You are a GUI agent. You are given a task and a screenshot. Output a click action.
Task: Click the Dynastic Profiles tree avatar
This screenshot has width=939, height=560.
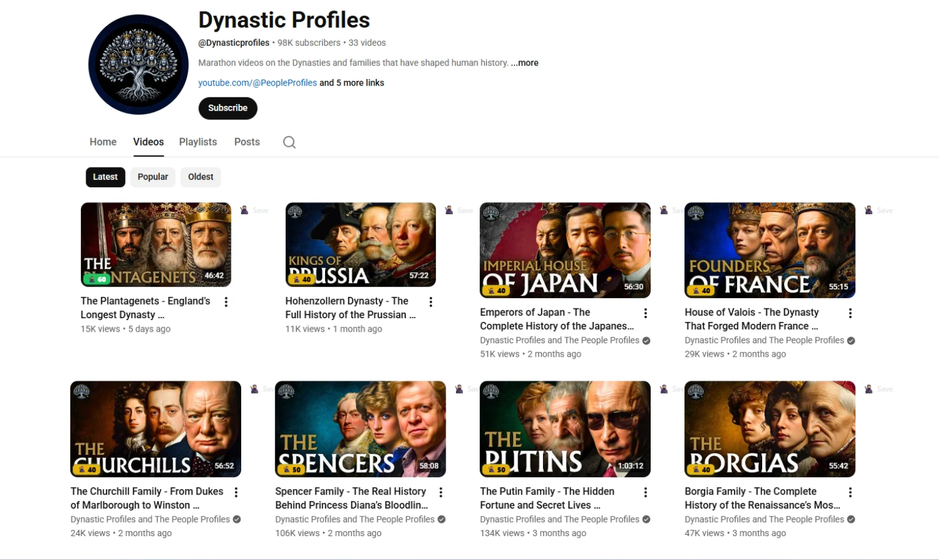[138, 64]
